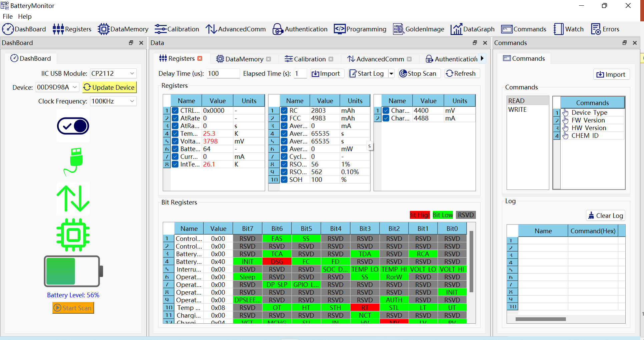The image size is (644, 340).
Task: Click the green chip icon in DashBoard
Action: [x=73, y=235]
